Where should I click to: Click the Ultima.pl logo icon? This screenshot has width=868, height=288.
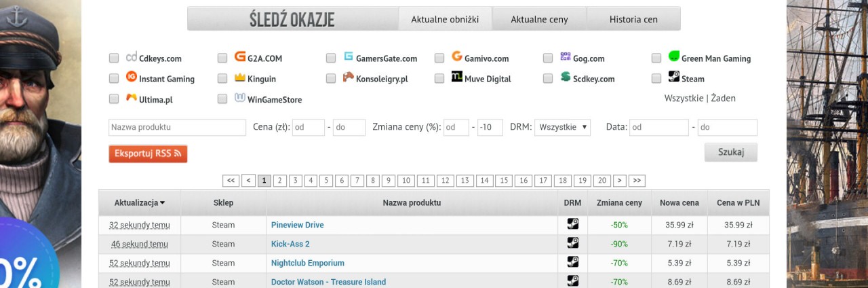point(132,97)
